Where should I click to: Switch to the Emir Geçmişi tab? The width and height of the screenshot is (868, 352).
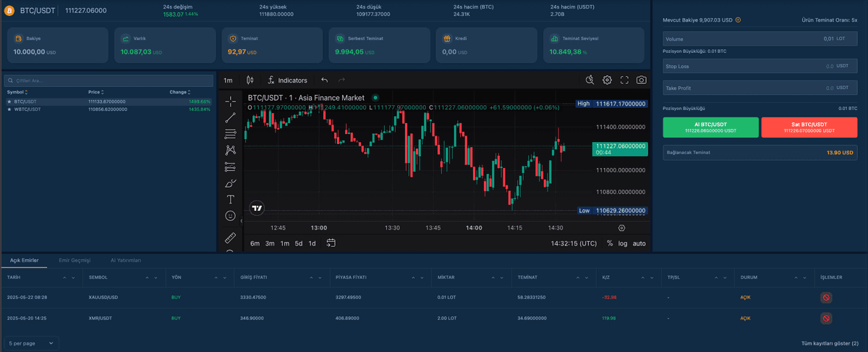coord(75,260)
